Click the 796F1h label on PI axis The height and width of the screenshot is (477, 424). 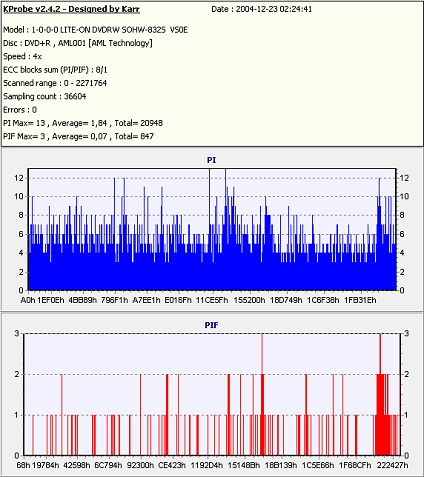[114, 300]
